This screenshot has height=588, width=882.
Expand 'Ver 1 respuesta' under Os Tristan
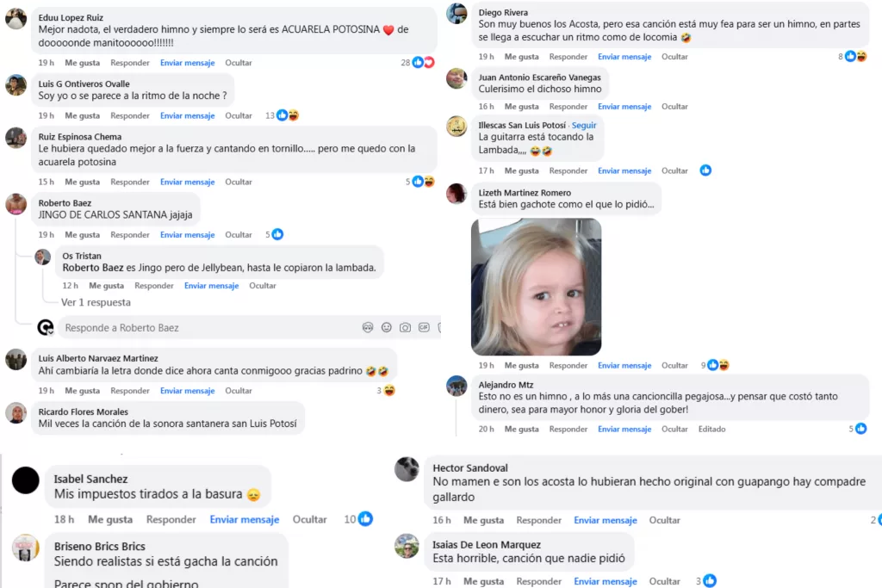tap(96, 302)
